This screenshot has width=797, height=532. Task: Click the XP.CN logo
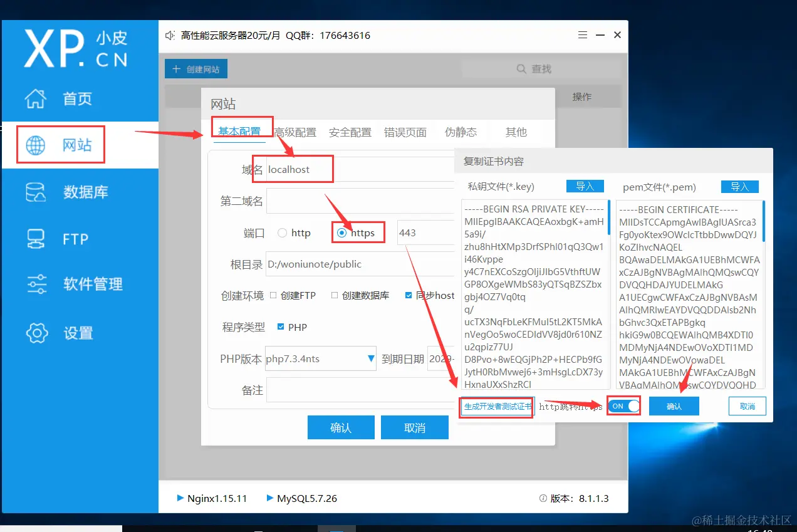[x=75, y=49]
